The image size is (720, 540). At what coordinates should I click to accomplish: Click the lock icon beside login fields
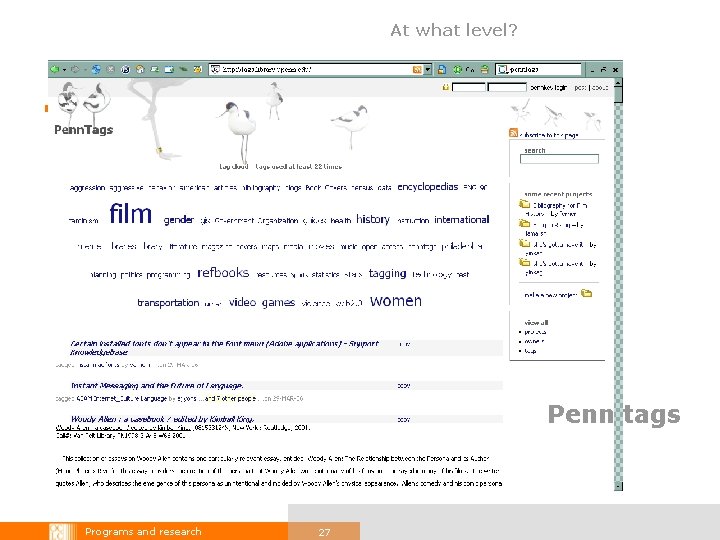pos(445,87)
